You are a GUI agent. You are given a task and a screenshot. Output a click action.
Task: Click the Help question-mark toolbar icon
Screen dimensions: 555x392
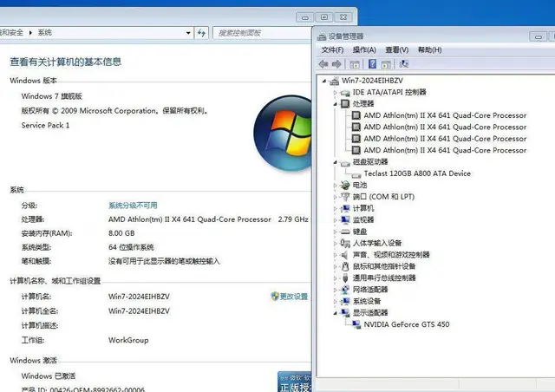coord(372,63)
